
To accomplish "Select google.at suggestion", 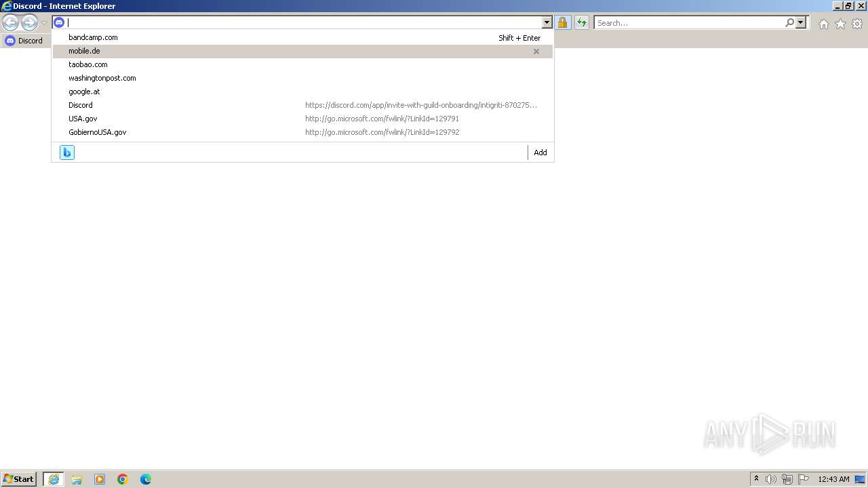I will click(302, 91).
